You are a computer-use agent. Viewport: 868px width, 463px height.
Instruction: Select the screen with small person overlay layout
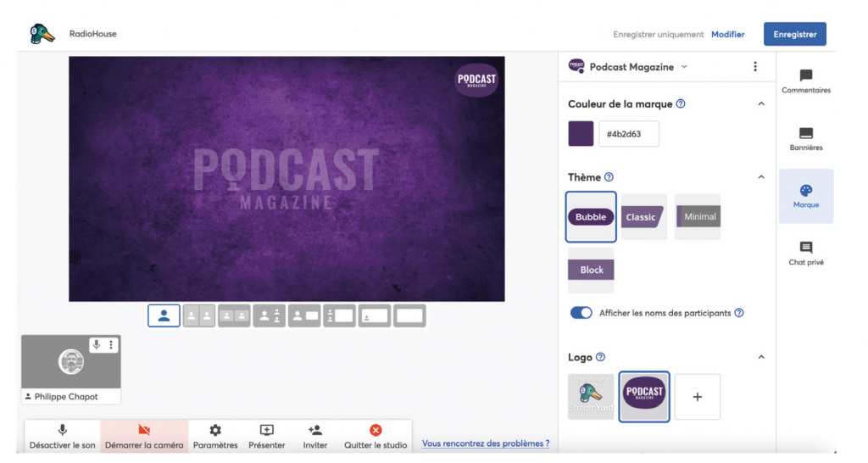(x=375, y=315)
